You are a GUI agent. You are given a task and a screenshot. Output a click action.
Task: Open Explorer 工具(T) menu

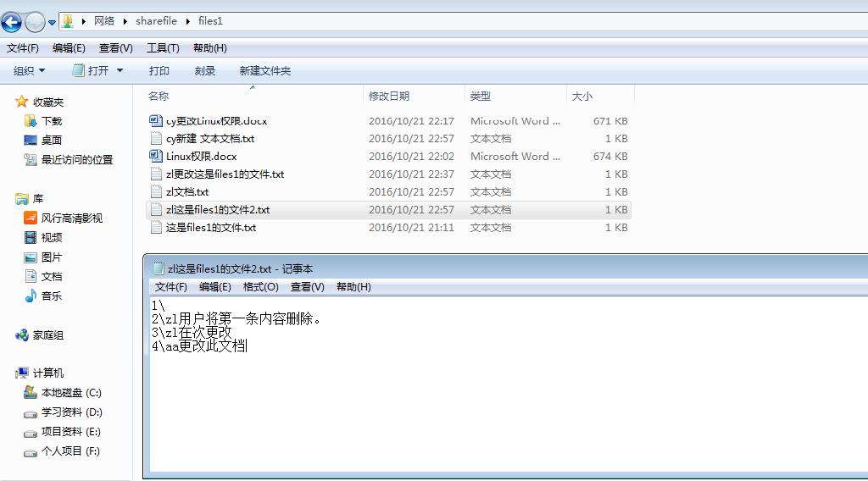163,48
